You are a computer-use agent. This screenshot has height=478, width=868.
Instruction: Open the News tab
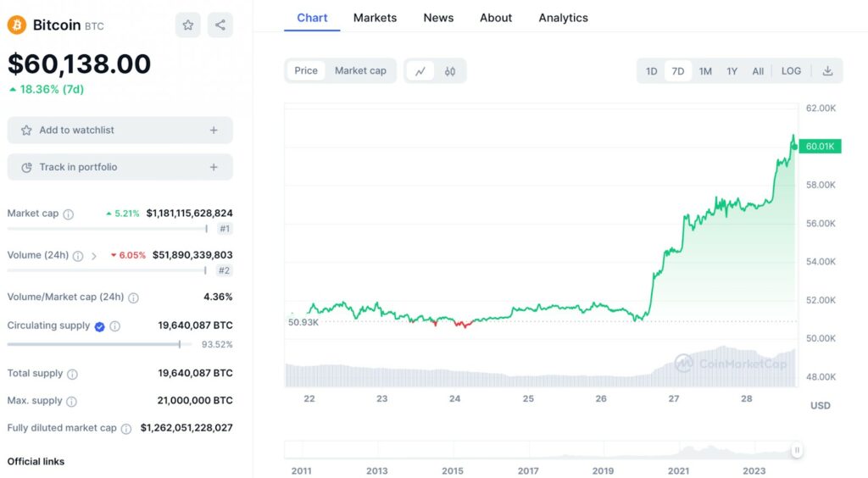438,18
